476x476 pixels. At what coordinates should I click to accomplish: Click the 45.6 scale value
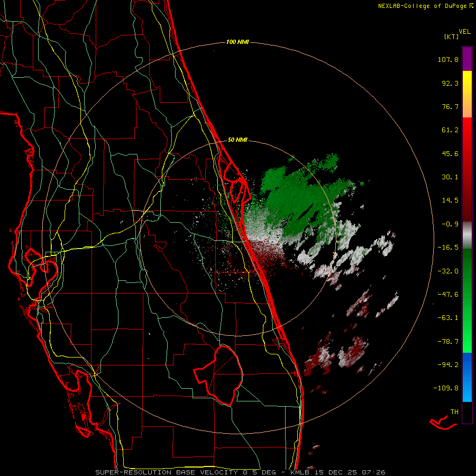point(450,153)
